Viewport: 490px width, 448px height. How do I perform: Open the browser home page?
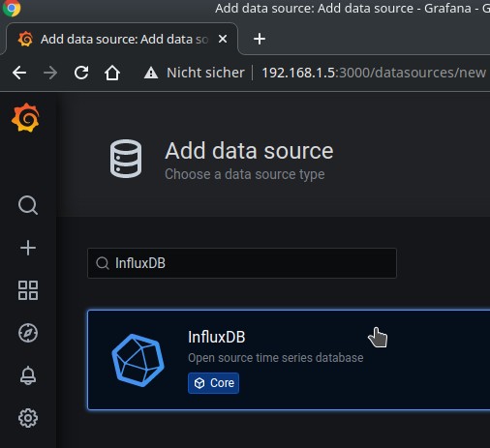point(112,73)
